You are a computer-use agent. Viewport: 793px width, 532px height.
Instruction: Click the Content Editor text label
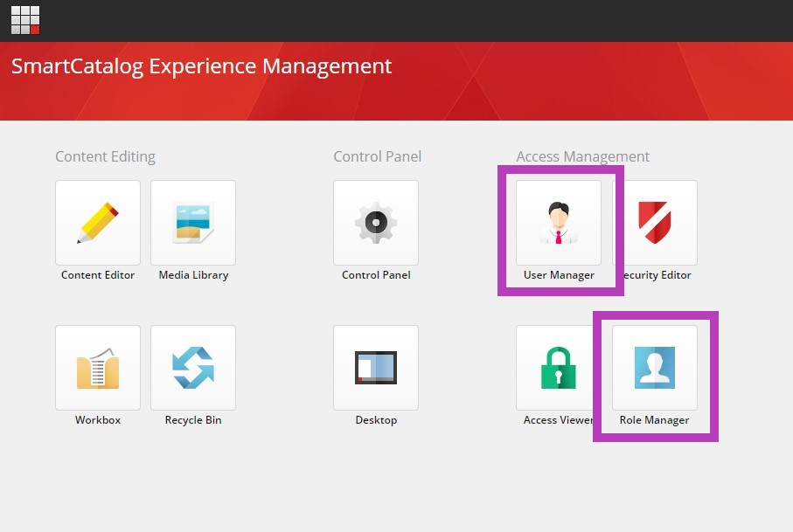(x=98, y=275)
